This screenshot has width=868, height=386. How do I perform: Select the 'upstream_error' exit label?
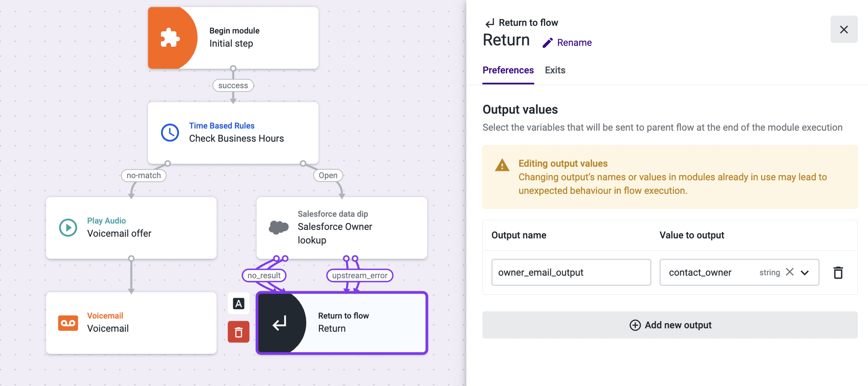[x=360, y=275]
